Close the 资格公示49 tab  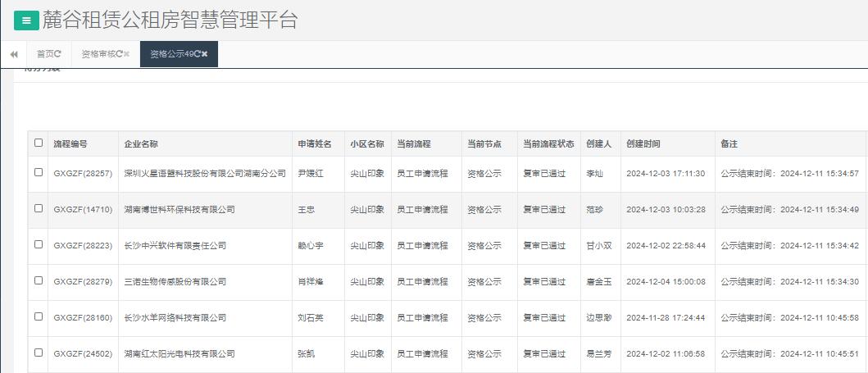205,54
